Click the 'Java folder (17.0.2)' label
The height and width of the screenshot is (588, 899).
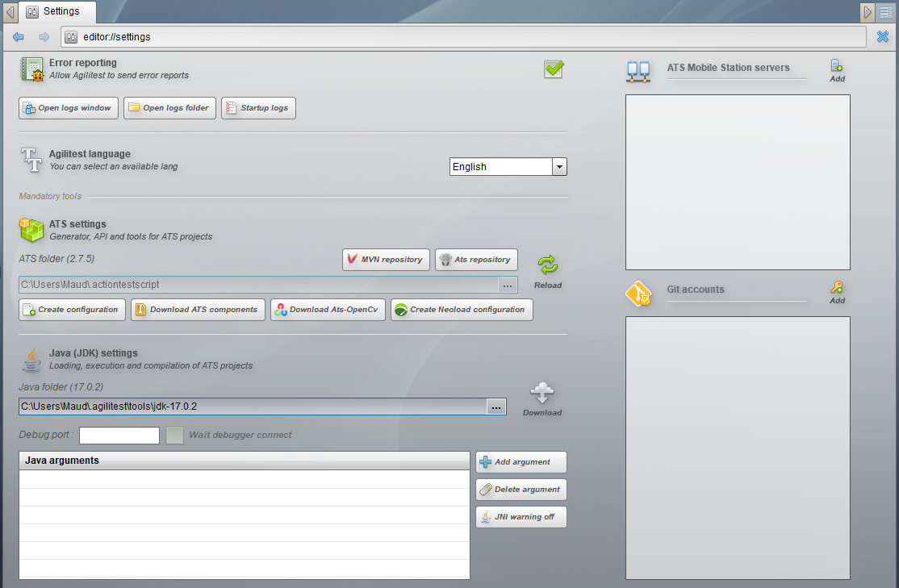coord(61,387)
